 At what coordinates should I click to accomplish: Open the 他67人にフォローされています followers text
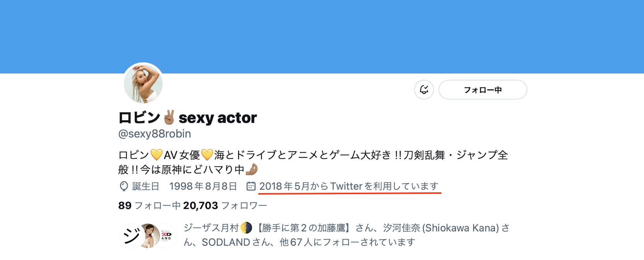(347, 242)
